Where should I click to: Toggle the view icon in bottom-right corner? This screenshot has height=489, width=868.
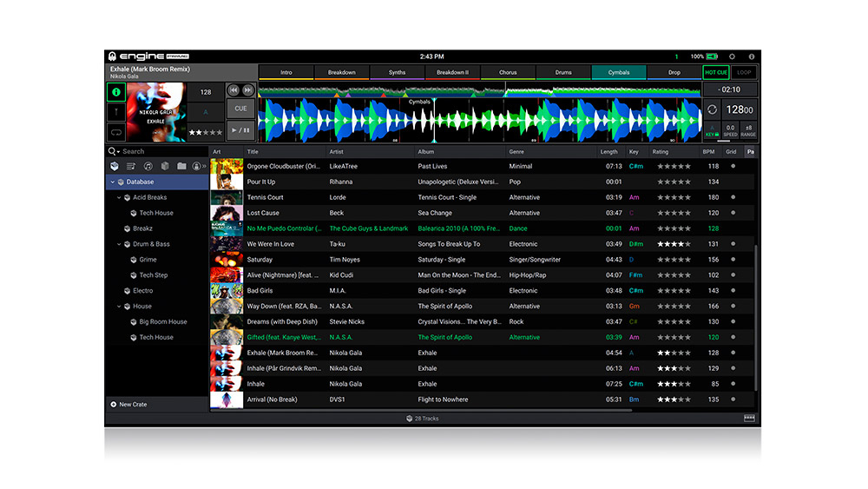click(749, 419)
